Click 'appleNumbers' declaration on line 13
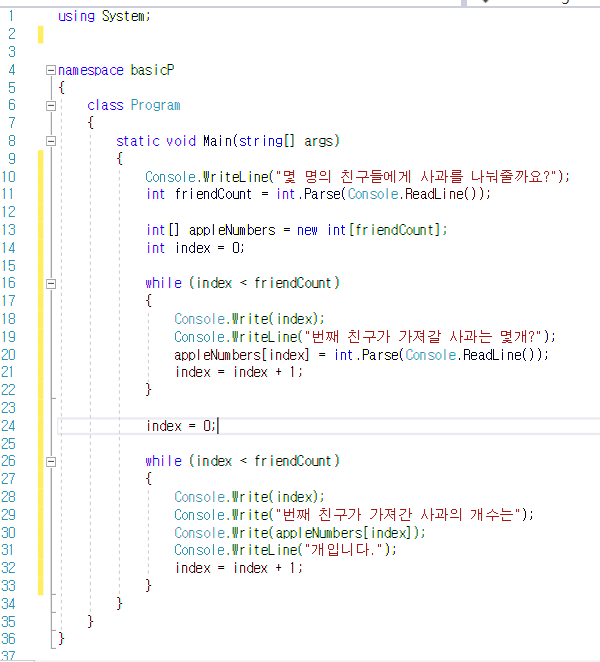 [232, 230]
